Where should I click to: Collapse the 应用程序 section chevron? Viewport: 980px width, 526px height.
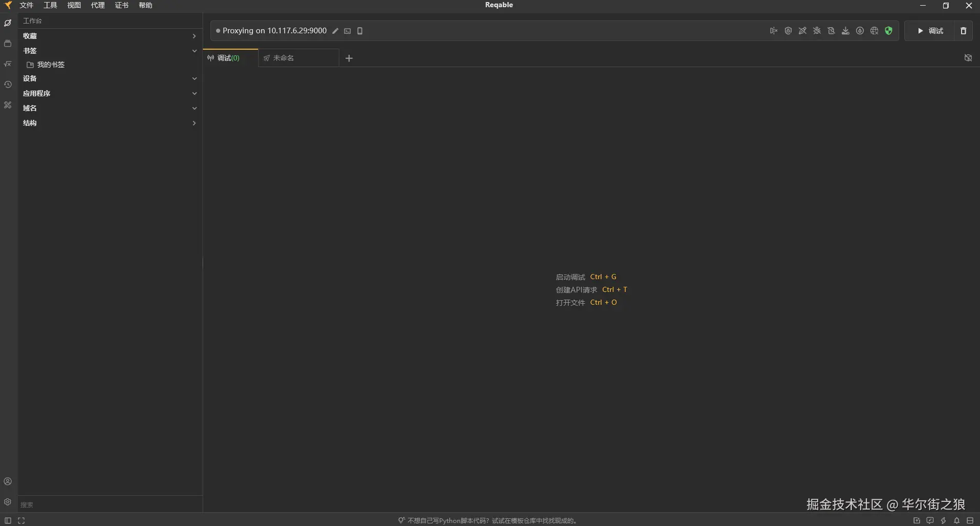[194, 93]
